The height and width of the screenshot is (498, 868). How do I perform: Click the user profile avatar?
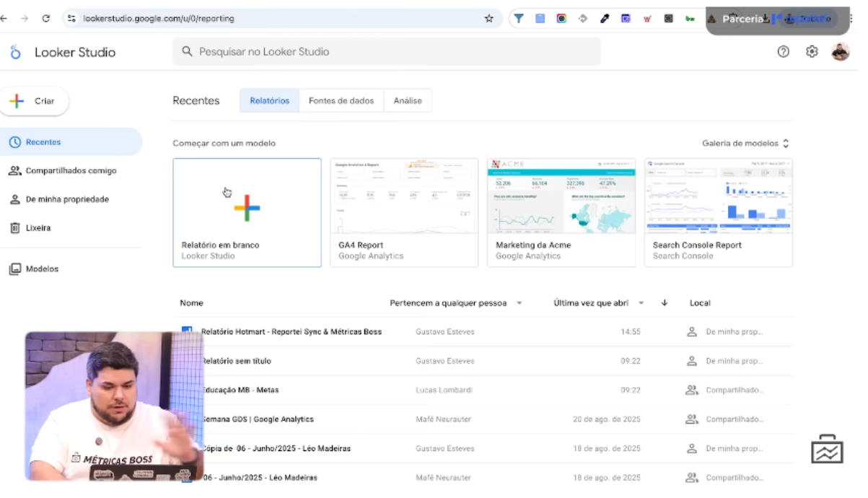point(841,52)
